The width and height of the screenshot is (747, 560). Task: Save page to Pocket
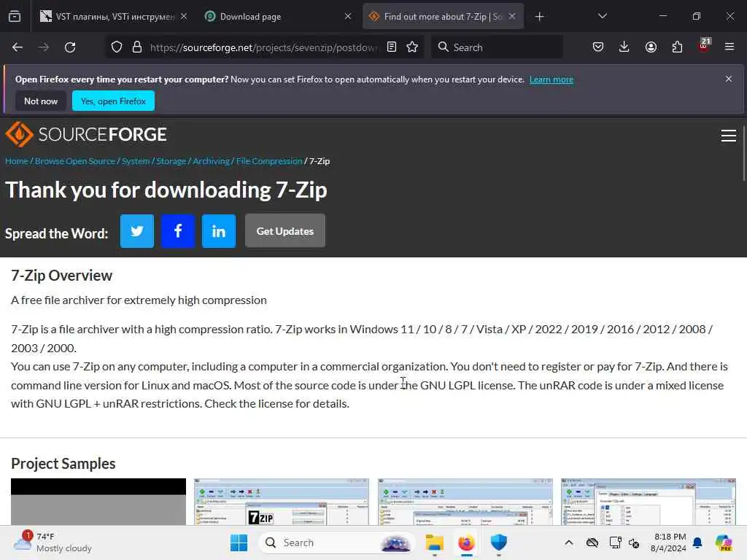pyautogui.click(x=598, y=47)
